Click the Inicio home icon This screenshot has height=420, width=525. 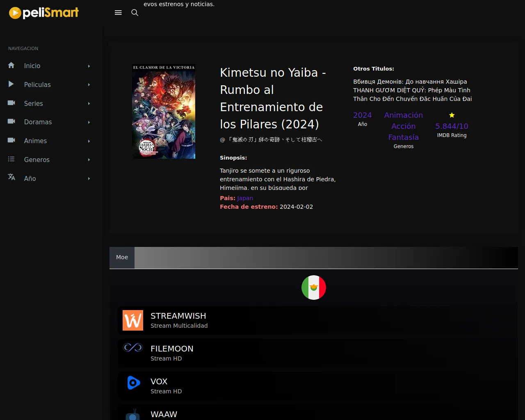[x=11, y=66]
